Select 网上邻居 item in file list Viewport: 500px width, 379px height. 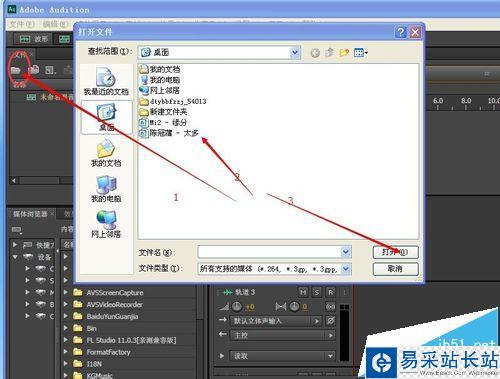pyautogui.click(x=160, y=90)
